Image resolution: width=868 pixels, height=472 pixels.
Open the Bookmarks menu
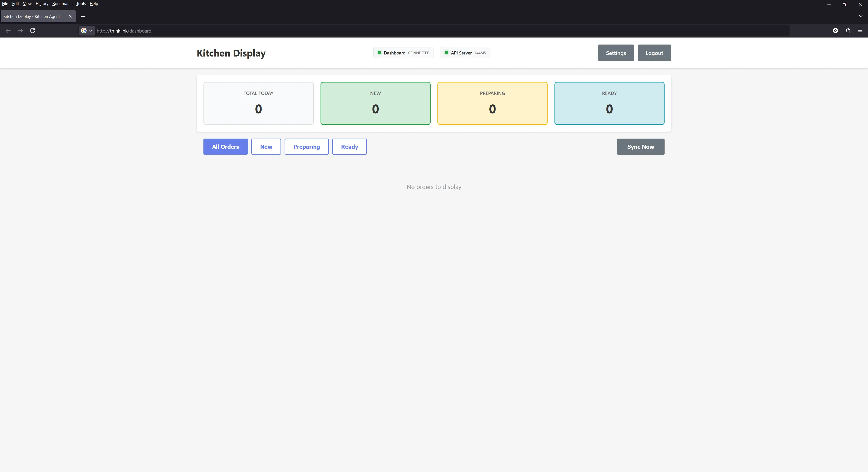click(62, 4)
